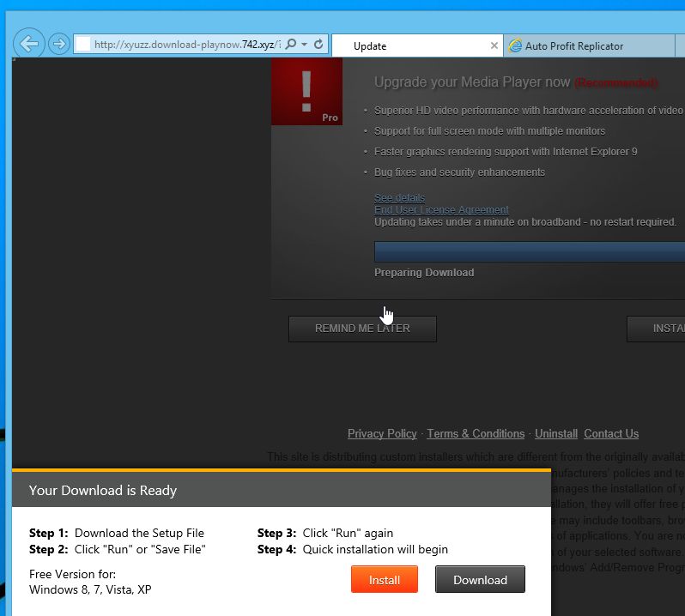Click "Upgrade your Media Player now" heading
Viewport: 685px width, 616px height.
(472, 82)
